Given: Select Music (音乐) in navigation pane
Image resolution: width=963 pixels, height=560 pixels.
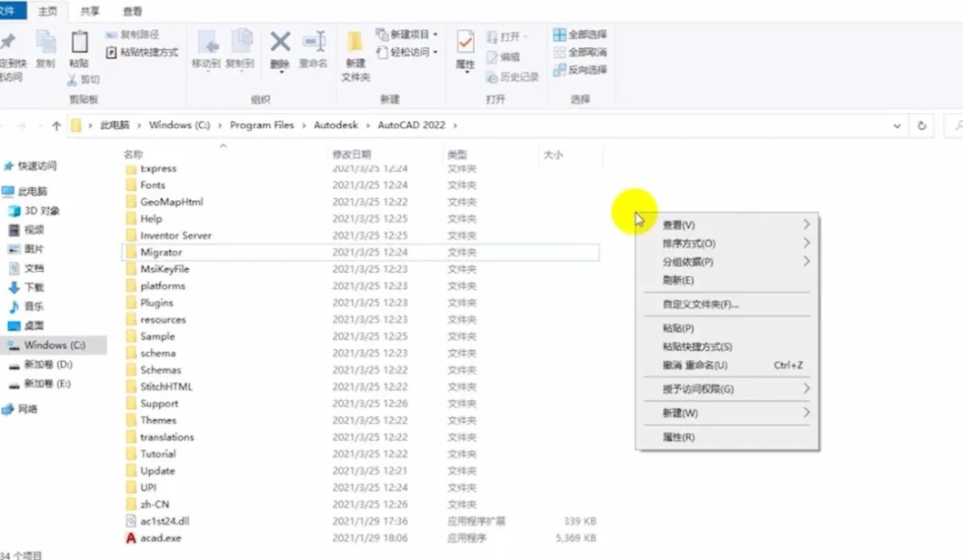Looking at the screenshot, I should point(26,306).
